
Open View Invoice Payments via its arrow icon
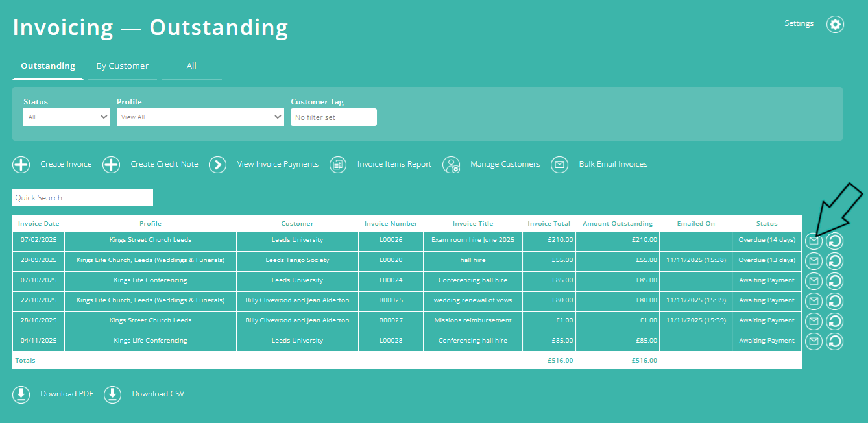(x=217, y=164)
